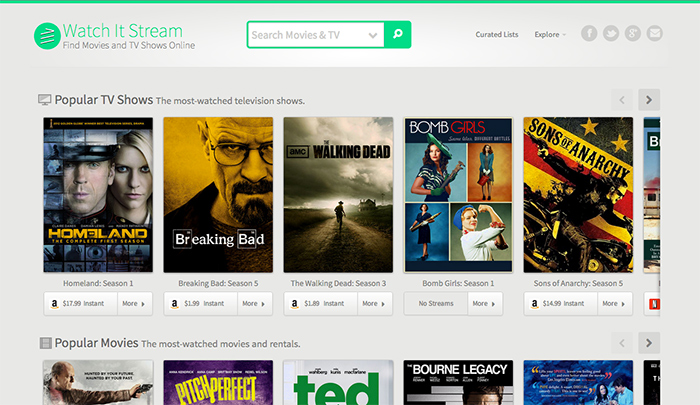Open the Ted movie poster
Image resolution: width=700 pixels, height=405 pixels.
click(x=338, y=383)
